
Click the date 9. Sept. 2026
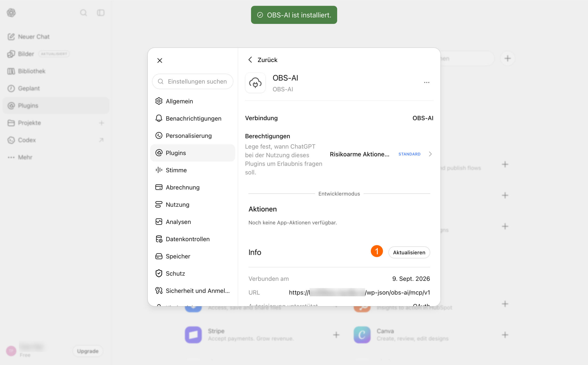411,279
